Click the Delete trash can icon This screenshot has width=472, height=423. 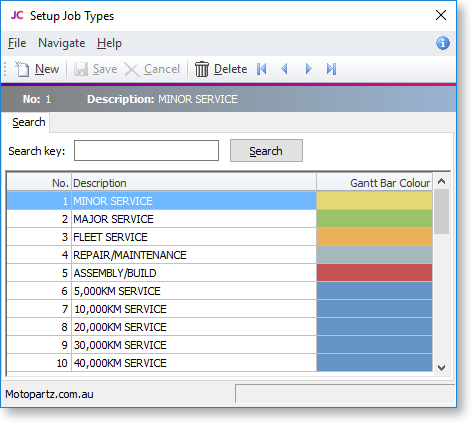(x=202, y=69)
